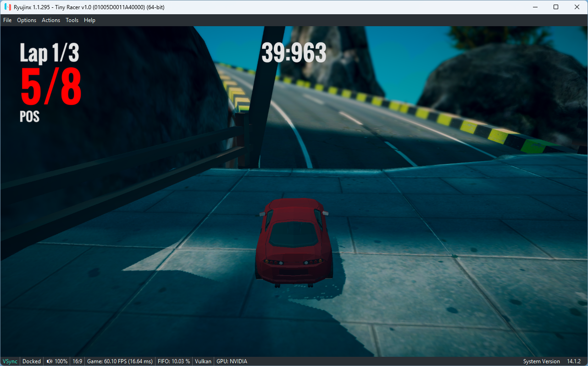The height and width of the screenshot is (366, 588).
Task: Click the race timer showing 39:963
Action: point(293,52)
